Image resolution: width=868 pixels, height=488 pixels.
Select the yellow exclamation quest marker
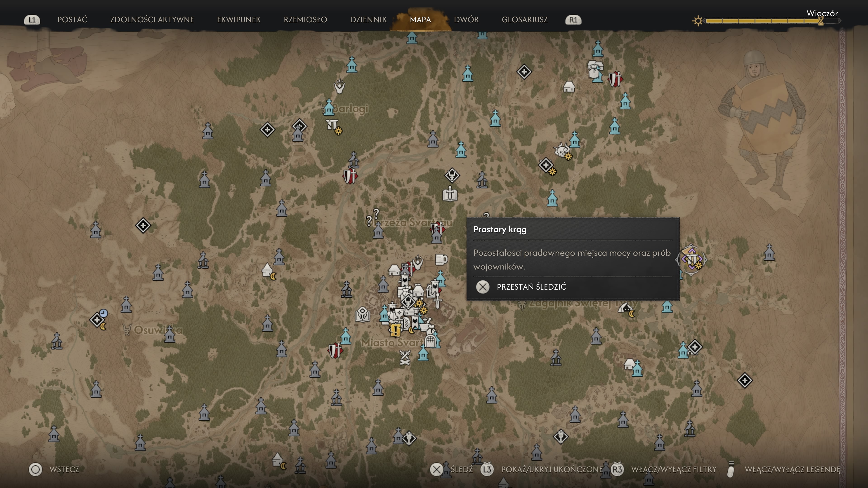point(395,330)
